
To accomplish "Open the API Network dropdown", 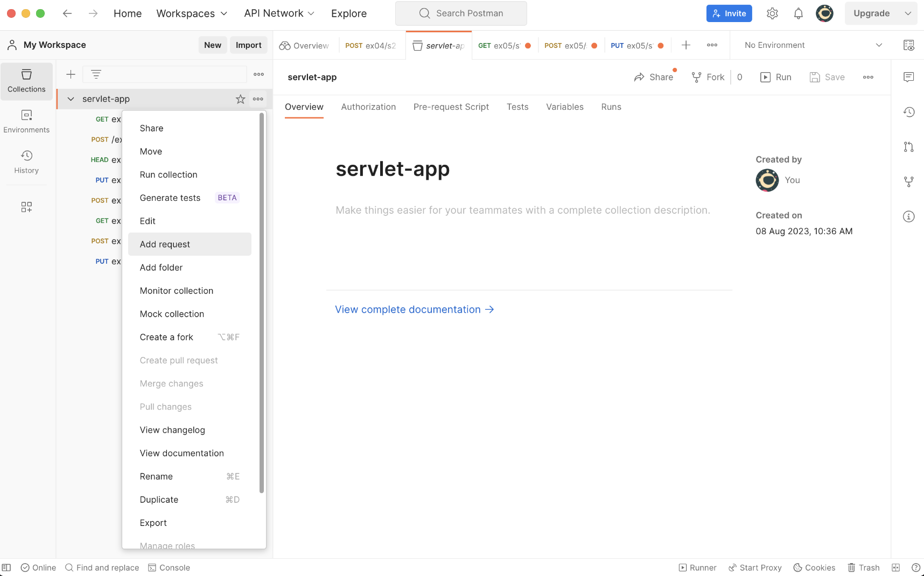I will pos(279,13).
